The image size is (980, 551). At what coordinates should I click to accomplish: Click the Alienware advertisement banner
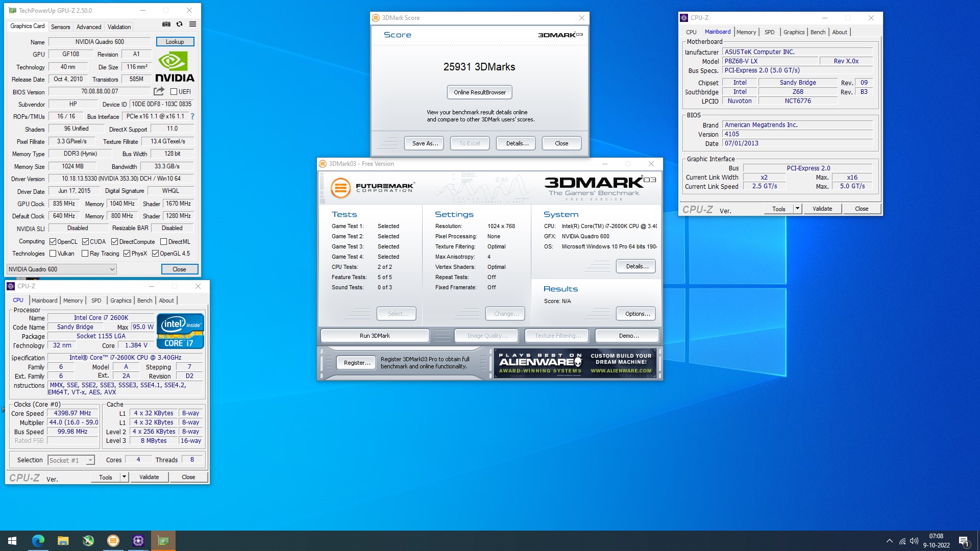coord(575,363)
